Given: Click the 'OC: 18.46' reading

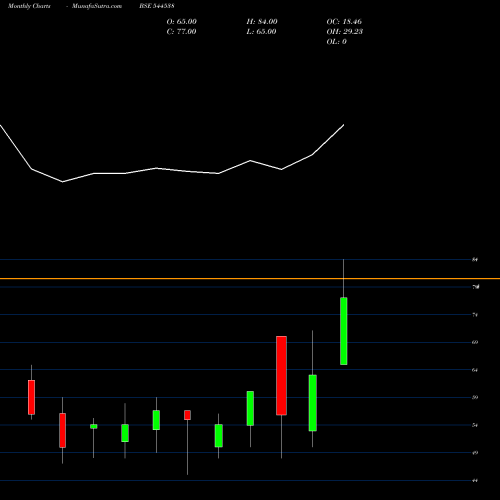Looking at the screenshot, I should (344, 22).
